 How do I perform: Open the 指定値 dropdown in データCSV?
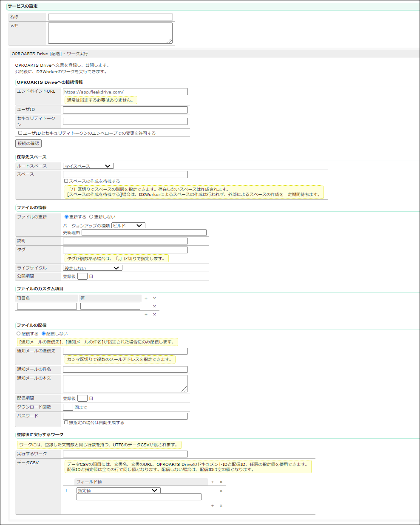(118, 490)
